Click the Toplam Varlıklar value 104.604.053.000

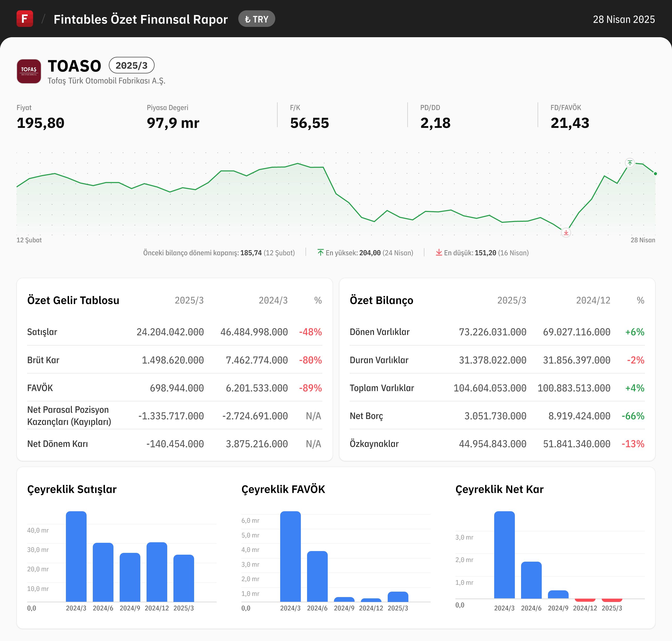tap(490, 388)
